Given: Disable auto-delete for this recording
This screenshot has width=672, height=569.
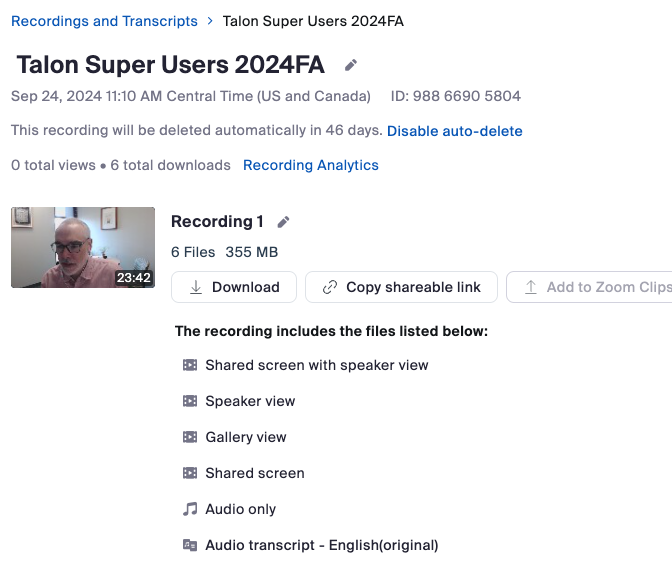Looking at the screenshot, I should click(454, 131).
